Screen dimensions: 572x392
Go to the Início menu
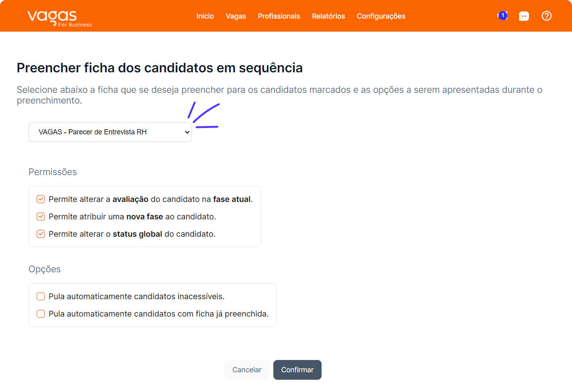coord(205,16)
